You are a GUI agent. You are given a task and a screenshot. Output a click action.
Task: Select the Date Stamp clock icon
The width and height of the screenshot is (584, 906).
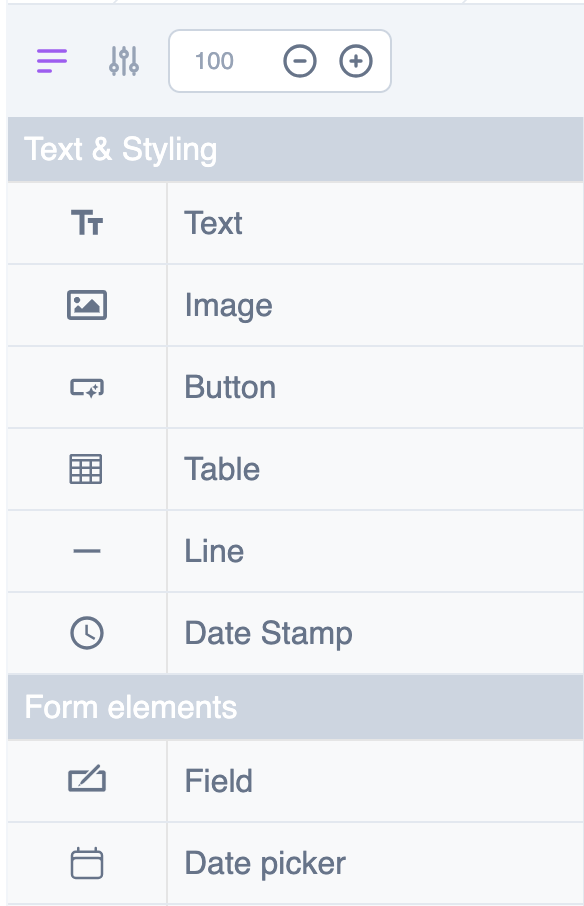87,633
